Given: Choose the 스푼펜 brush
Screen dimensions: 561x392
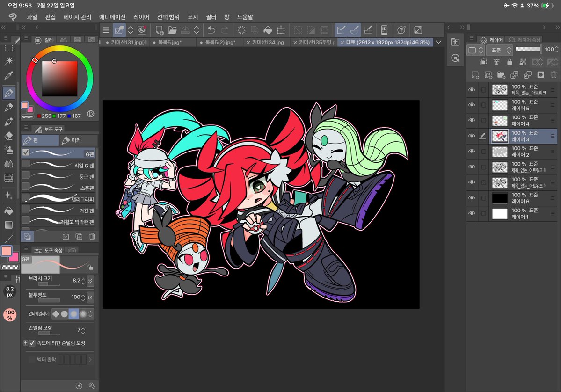Looking at the screenshot, I should point(58,187).
